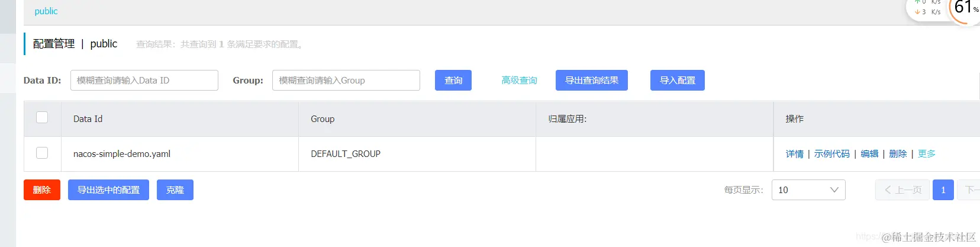Click the 导出选中的配置 button
980x247 pixels.
point(108,190)
